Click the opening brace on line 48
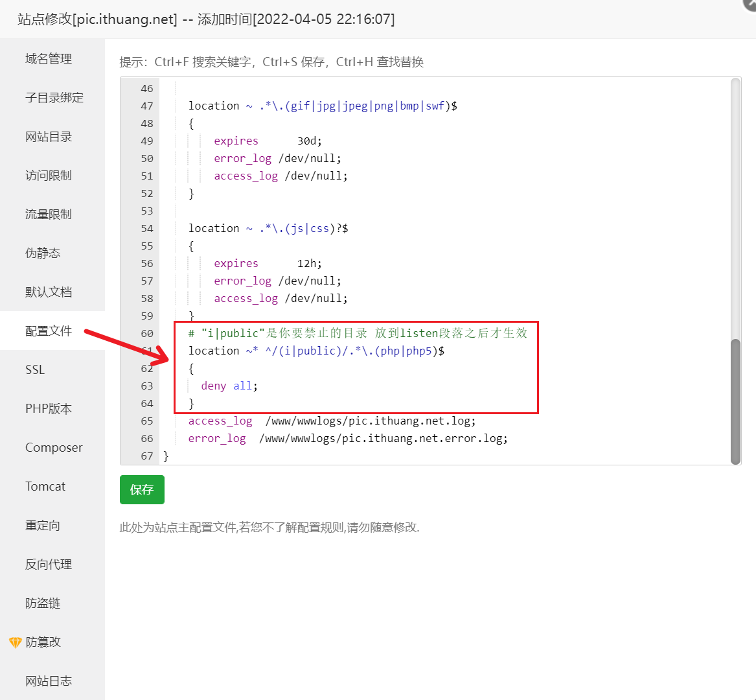This screenshot has width=756, height=700. point(191,124)
